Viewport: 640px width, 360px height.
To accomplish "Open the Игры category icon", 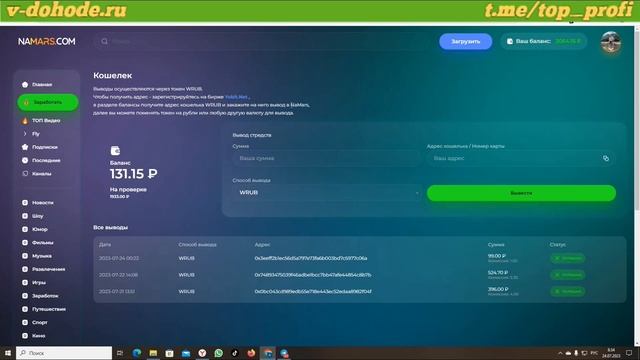I will [x=25, y=282].
